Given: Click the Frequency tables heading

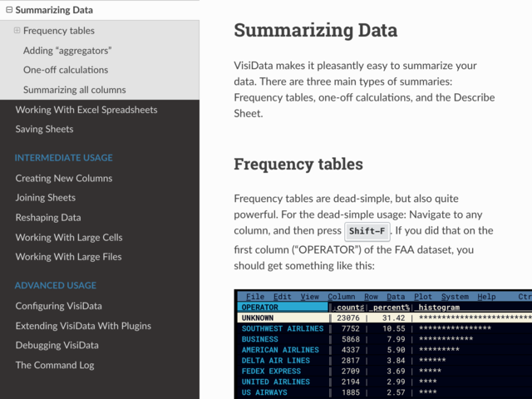Looking at the screenshot, I should 298,164.
